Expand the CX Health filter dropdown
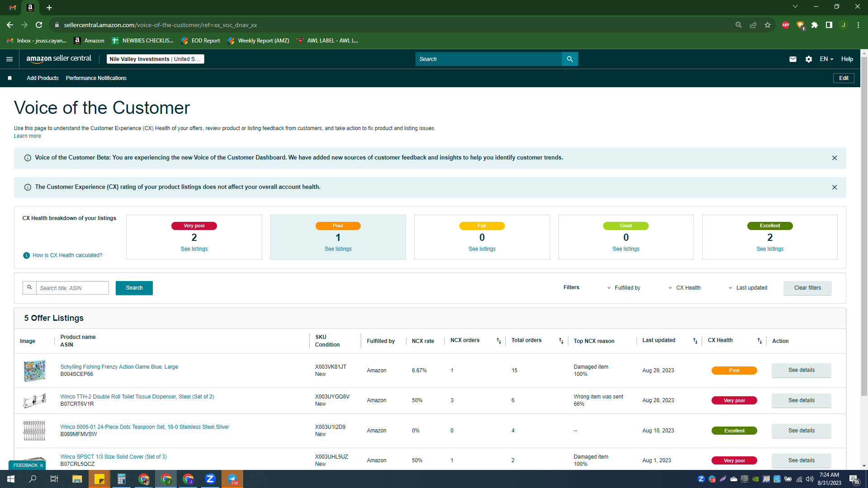The image size is (868, 488). coord(684,288)
